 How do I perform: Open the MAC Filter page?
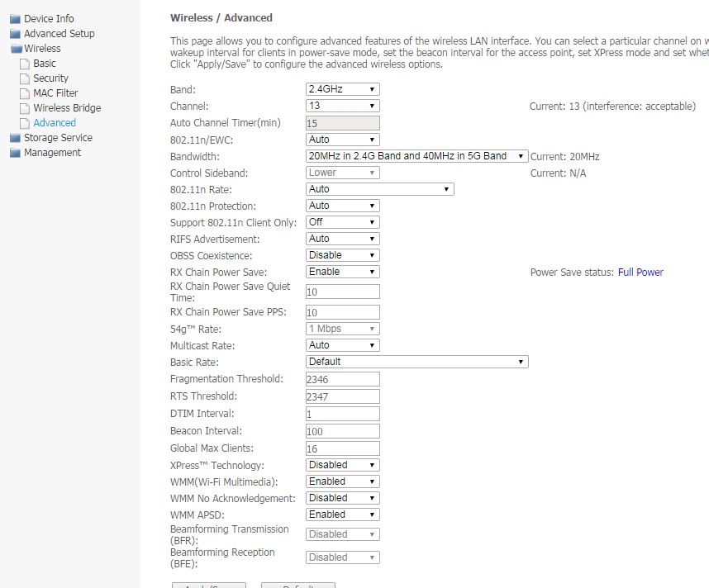coord(55,93)
